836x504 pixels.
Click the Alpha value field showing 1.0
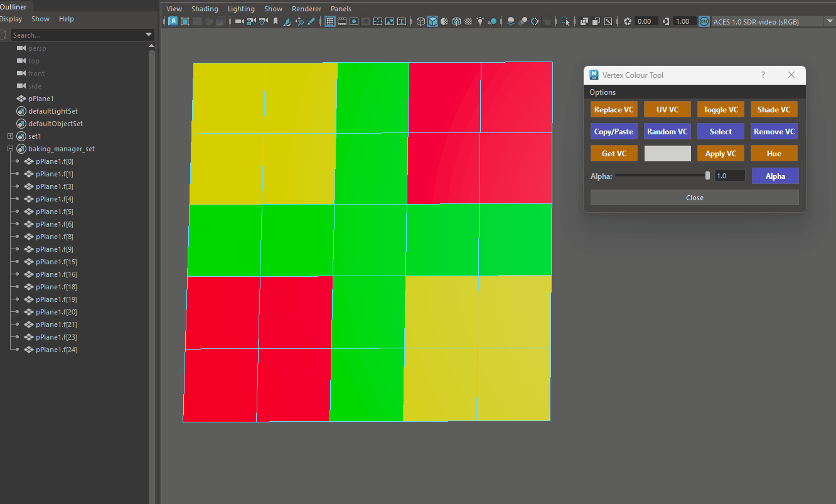(x=730, y=176)
